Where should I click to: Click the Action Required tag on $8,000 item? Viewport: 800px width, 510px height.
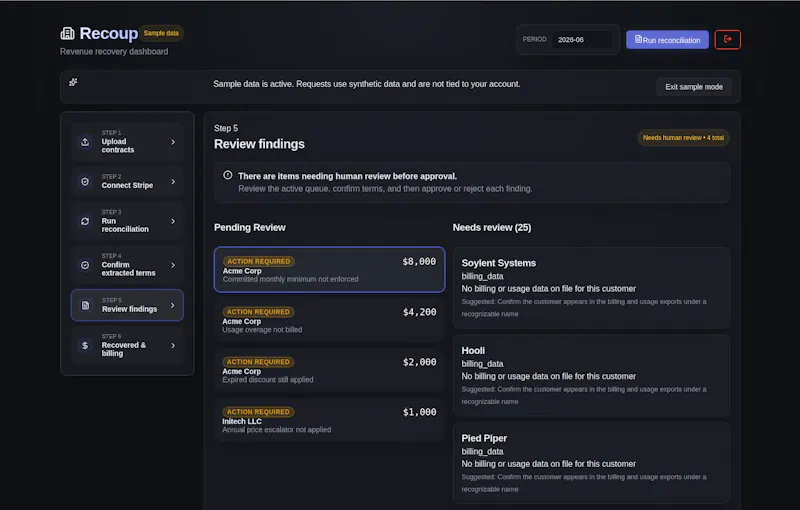pos(259,261)
